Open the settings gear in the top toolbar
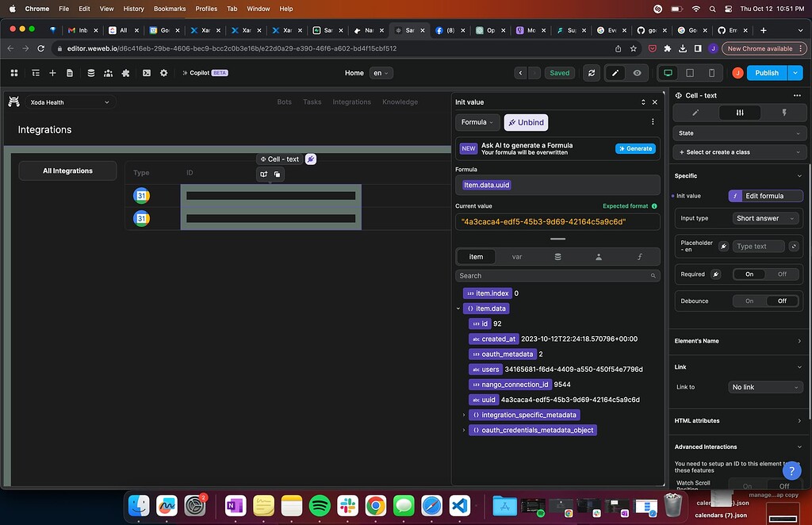This screenshot has width=812, height=525. (x=163, y=72)
